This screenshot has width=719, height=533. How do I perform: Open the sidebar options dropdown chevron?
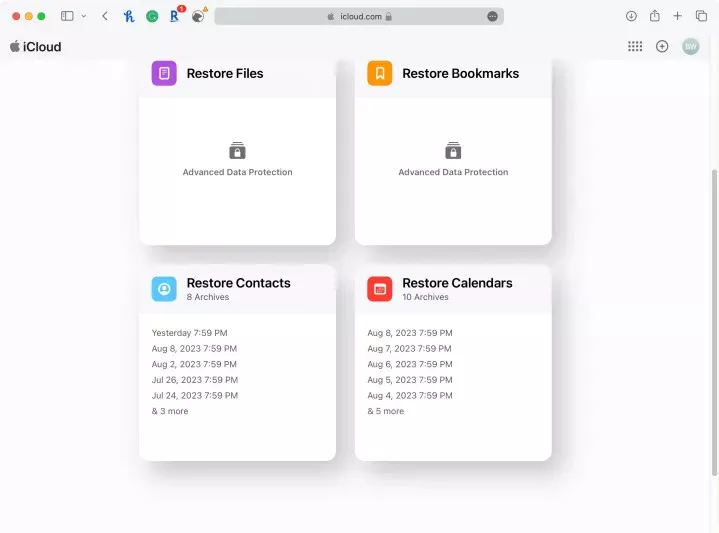point(83,16)
